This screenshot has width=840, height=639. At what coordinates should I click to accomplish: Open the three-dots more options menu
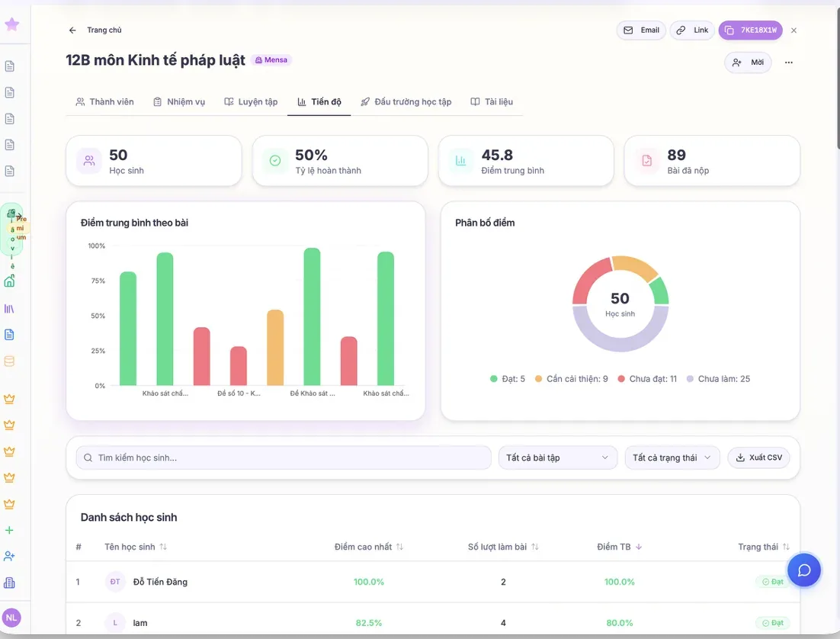coord(789,63)
